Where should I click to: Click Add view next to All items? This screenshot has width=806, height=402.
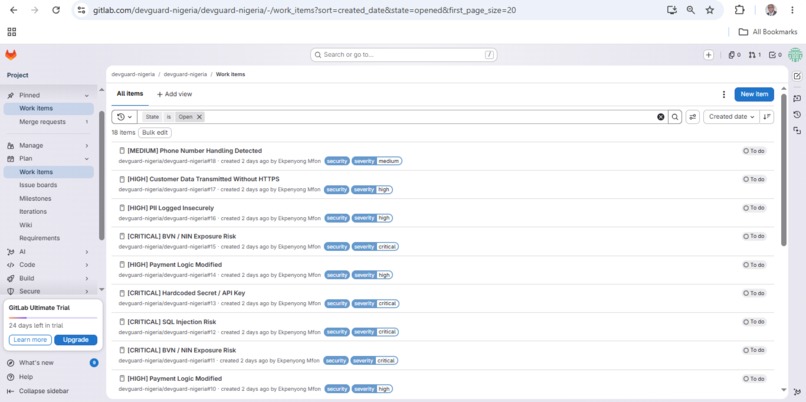(174, 94)
